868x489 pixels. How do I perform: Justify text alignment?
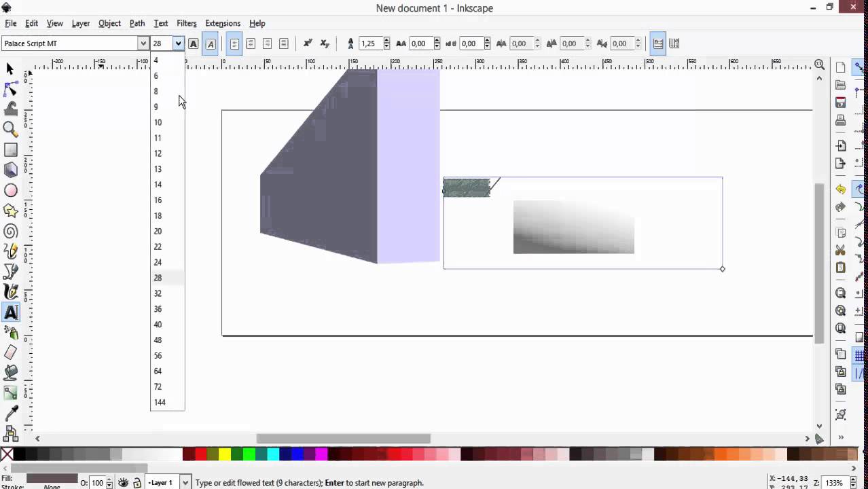click(x=284, y=43)
